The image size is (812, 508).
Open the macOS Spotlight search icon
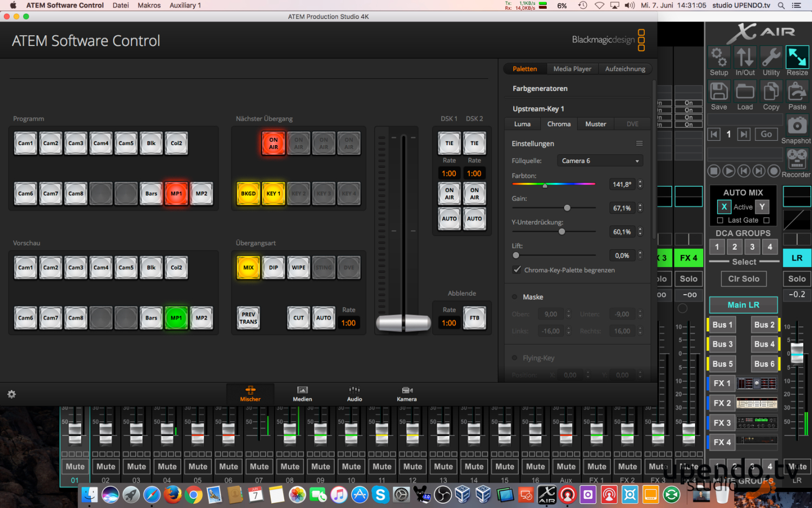(781, 5)
